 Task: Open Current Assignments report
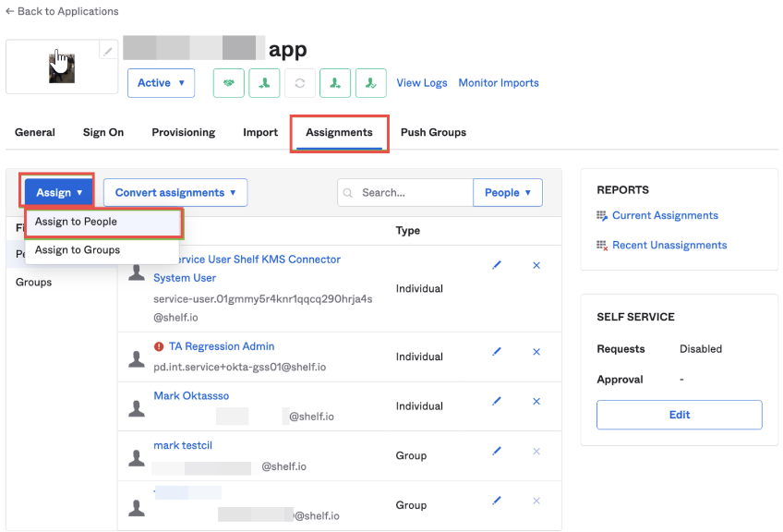coord(665,215)
